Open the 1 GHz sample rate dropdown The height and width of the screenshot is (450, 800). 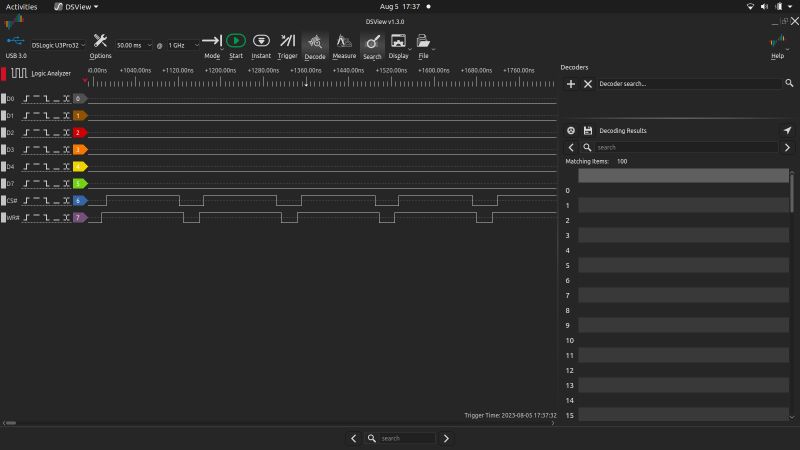tap(183, 45)
